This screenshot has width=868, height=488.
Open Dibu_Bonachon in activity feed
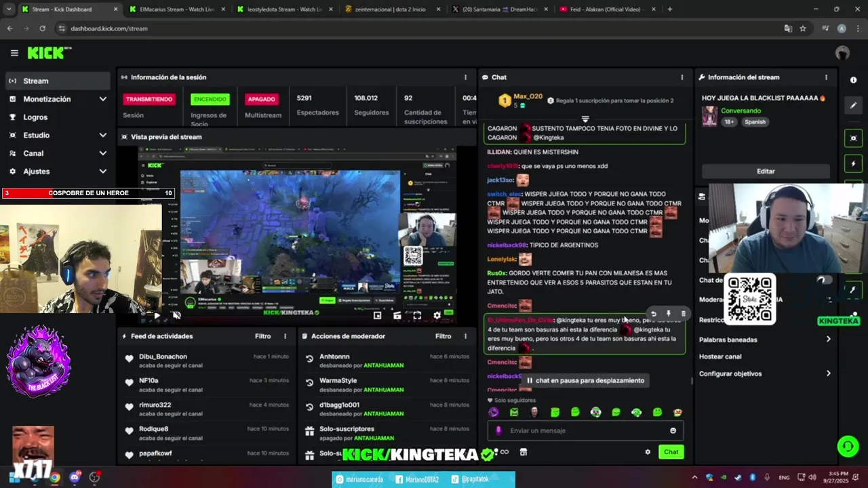pyautogui.click(x=163, y=357)
